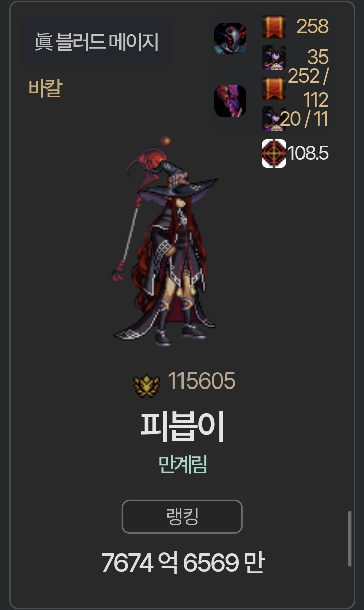Click the vertical scrollbar on right edge
Screen dimensions: 364x610
click(350, 539)
